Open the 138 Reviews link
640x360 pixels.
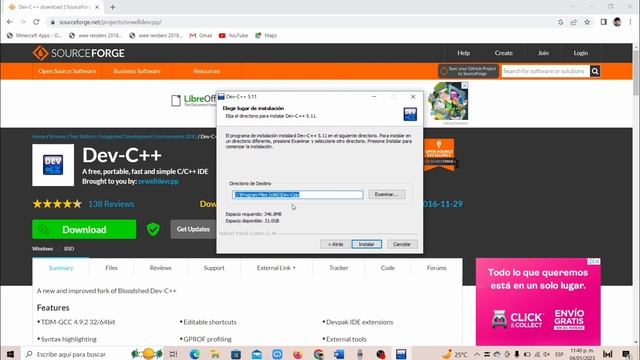111,204
